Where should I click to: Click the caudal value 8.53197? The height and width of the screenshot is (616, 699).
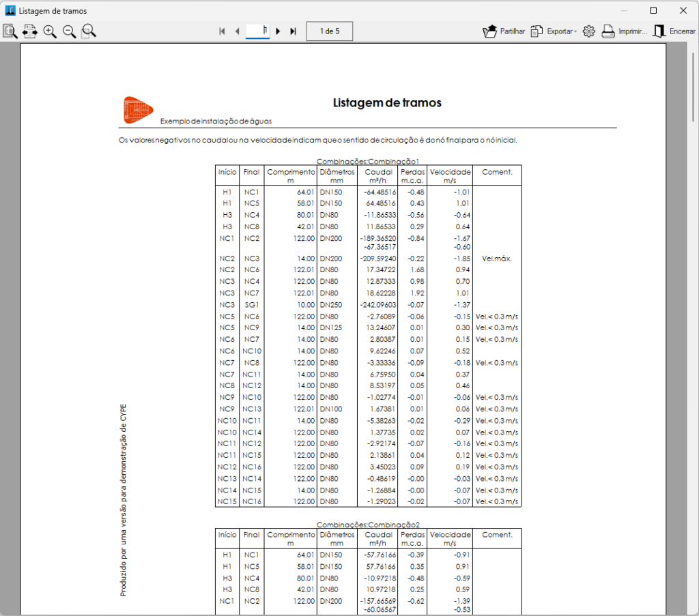tap(382, 385)
